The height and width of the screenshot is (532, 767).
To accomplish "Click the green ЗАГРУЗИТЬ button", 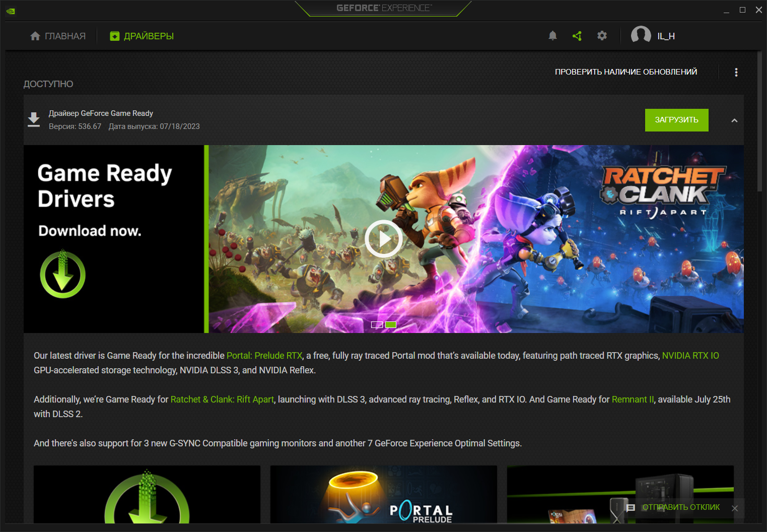I will [x=677, y=120].
